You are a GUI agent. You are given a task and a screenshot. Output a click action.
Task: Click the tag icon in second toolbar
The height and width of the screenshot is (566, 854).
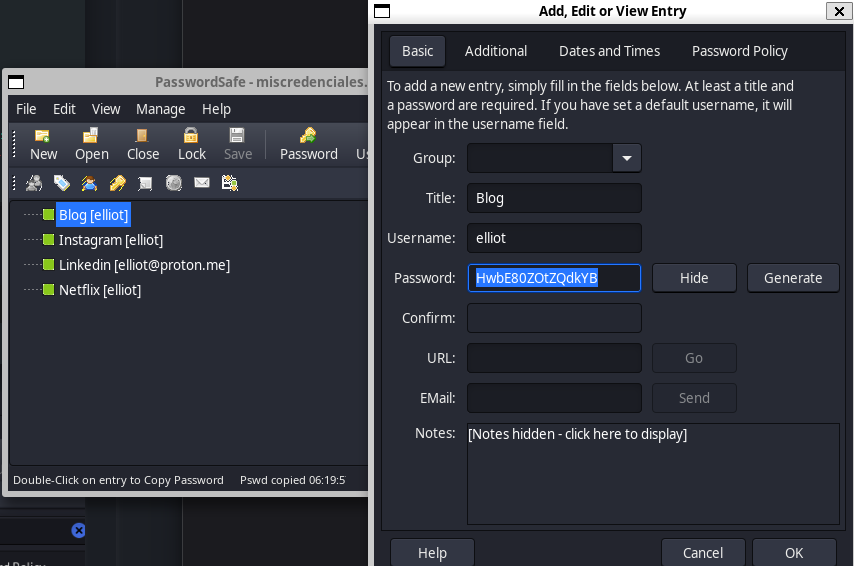pyautogui.click(x=62, y=183)
